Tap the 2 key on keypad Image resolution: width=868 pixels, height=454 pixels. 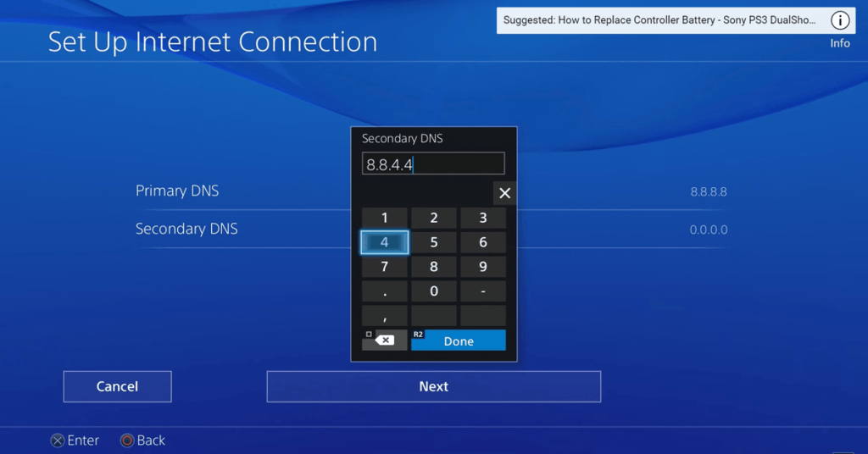pyautogui.click(x=434, y=218)
